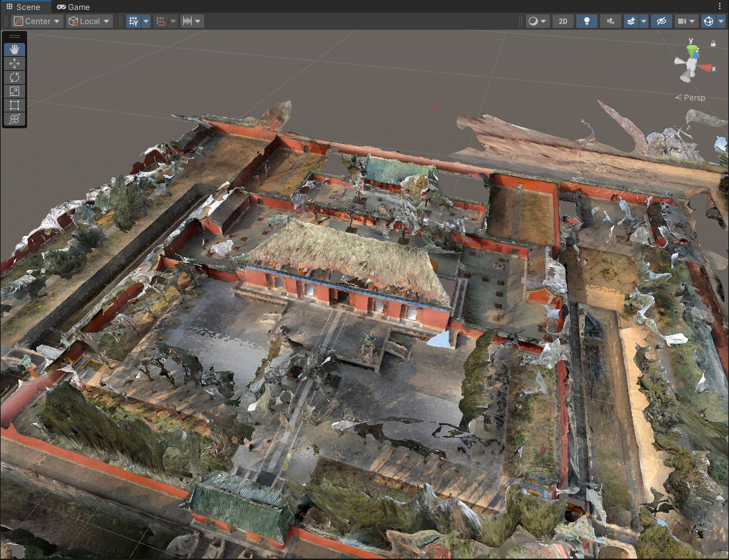Select the Hand view tool

[x=15, y=50]
